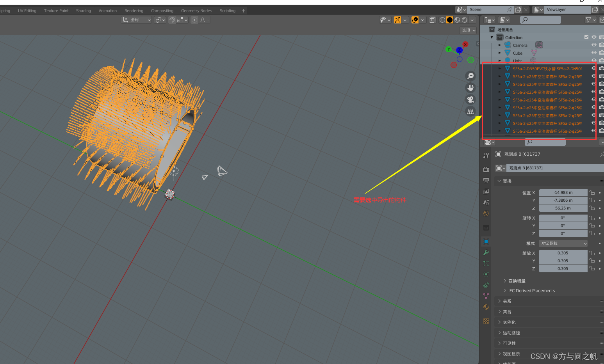Click new scene button beside Scene field

[x=518, y=10]
